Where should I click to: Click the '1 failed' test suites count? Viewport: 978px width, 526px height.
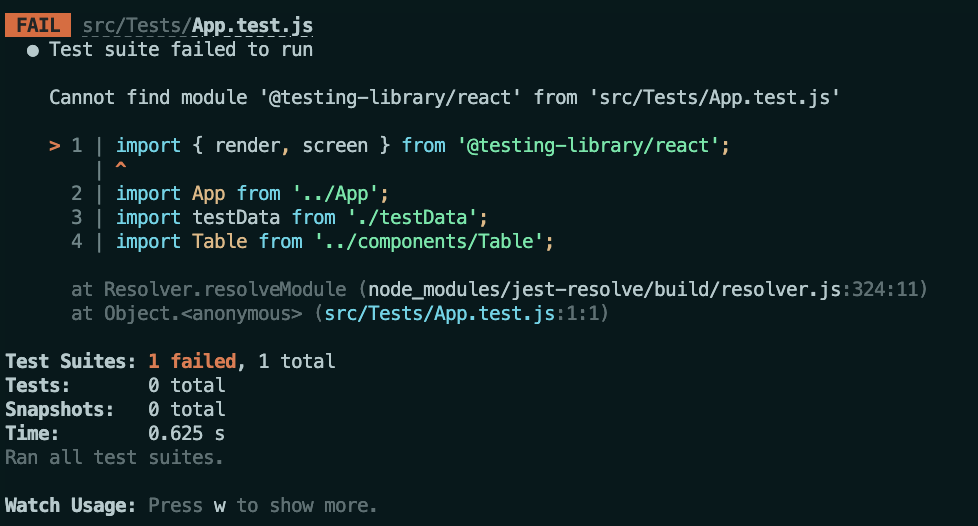[x=192, y=362]
